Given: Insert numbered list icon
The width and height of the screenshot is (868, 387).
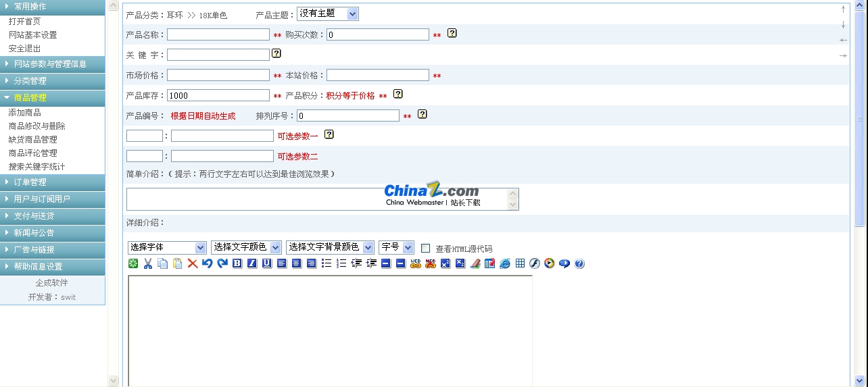Looking at the screenshot, I should click(x=341, y=263).
